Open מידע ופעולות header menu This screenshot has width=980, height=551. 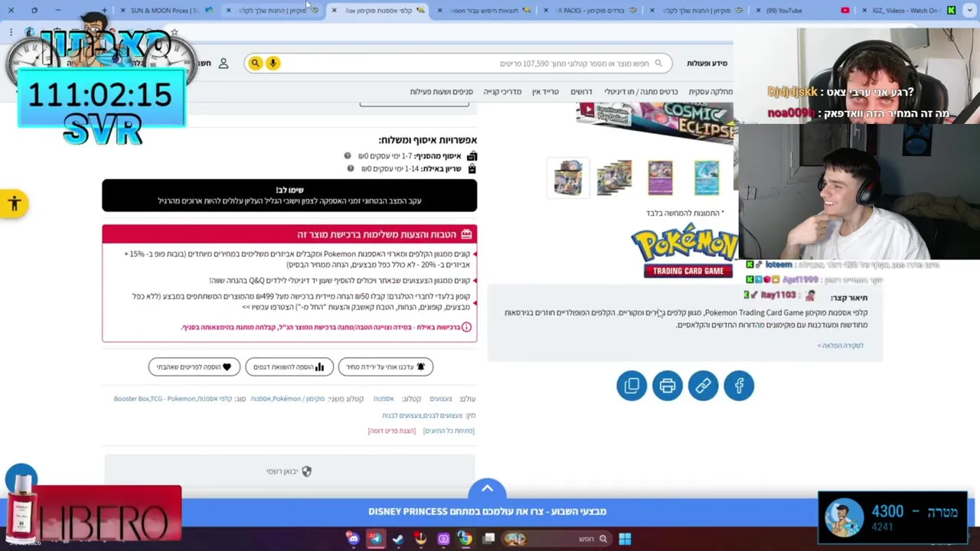[707, 64]
